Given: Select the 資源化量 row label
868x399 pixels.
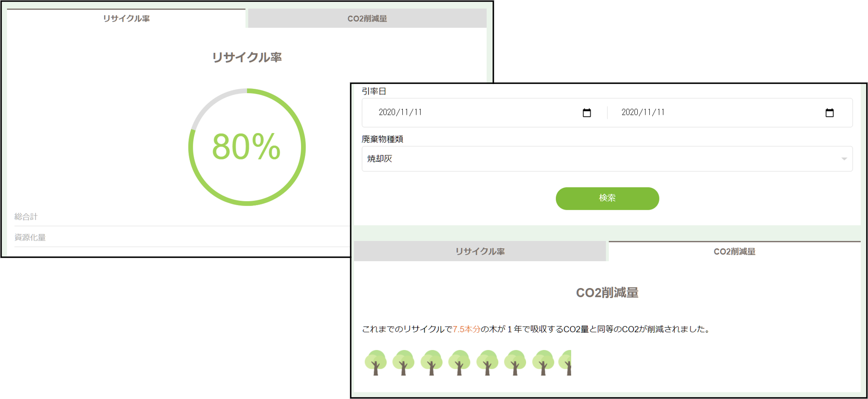Looking at the screenshot, I should [x=30, y=238].
